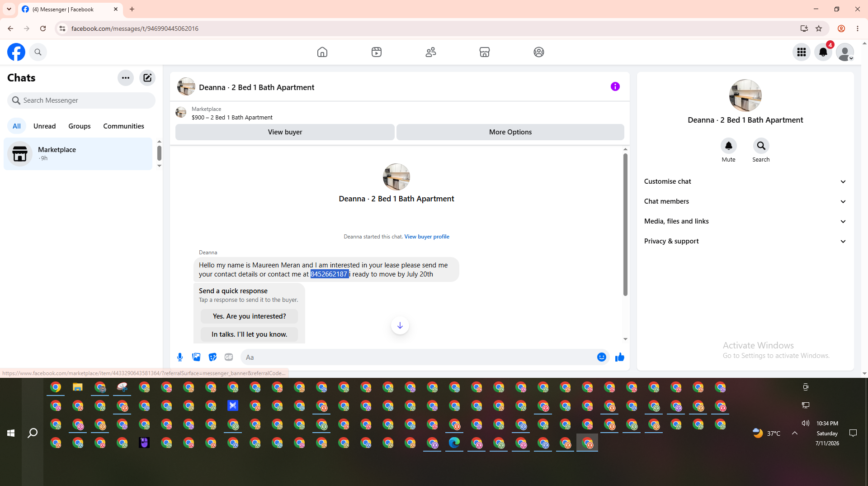Click the chat list scrollbar thumb
The image size is (868, 486).
coord(159,153)
